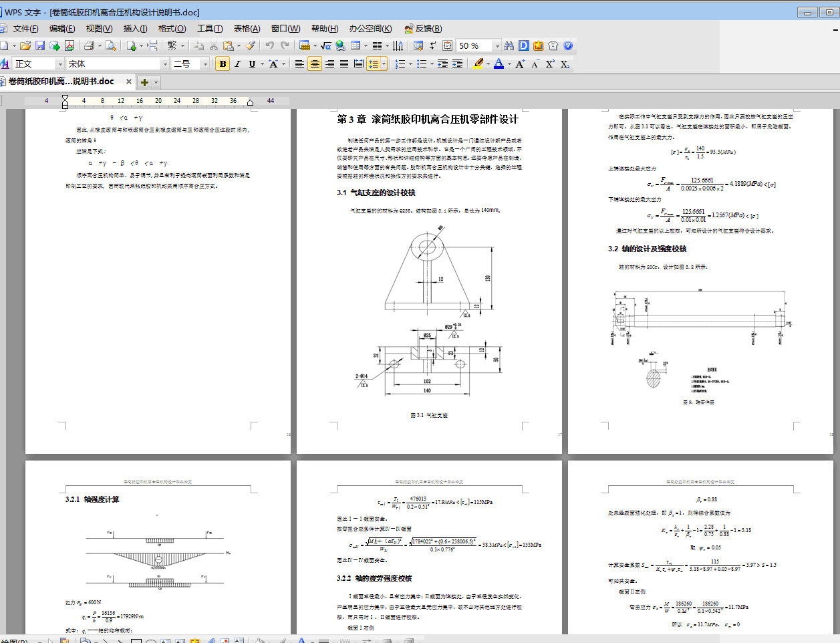
Task: Open an existing file with the folder icon
Action: [25, 45]
